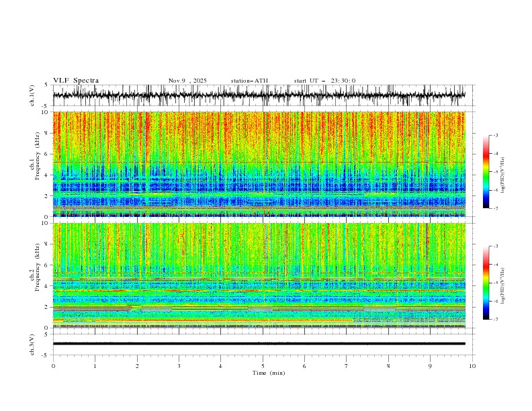Click the ch.1 color bar "log(PSD)(V²/Hz)" label
532x411 pixels.
pyautogui.click(x=502, y=175)
